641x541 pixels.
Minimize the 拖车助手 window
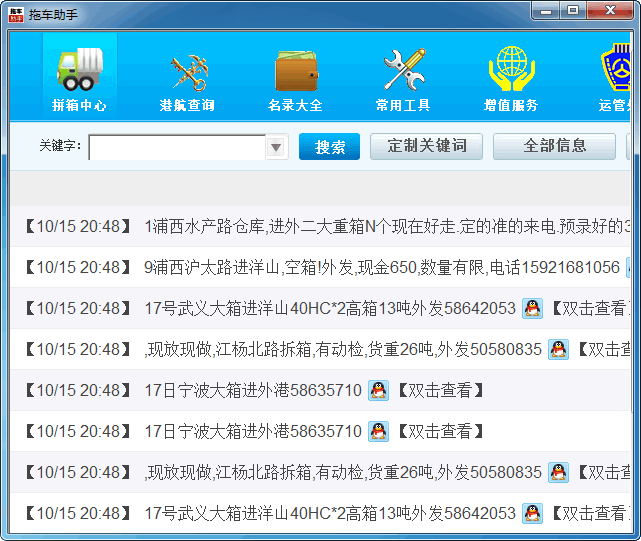pos(545,10)
